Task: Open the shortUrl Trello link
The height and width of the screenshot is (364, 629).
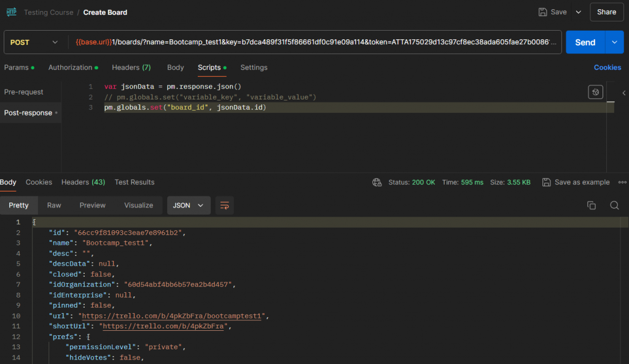Action: pos(165,327)
